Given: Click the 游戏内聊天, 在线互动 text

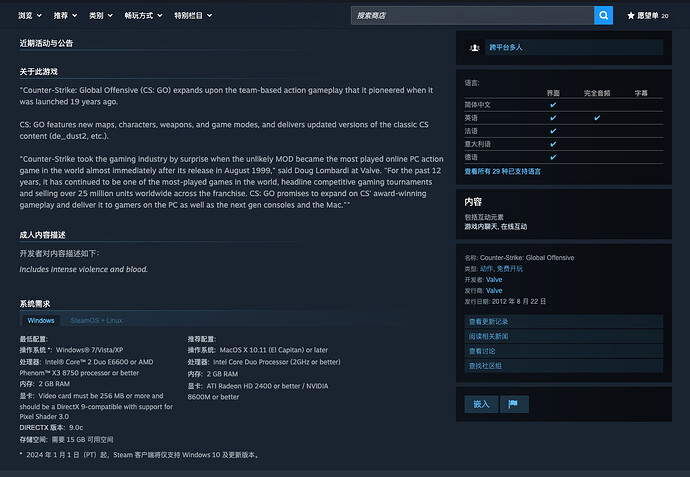Looking at the screenshot, I should point(495,227).
